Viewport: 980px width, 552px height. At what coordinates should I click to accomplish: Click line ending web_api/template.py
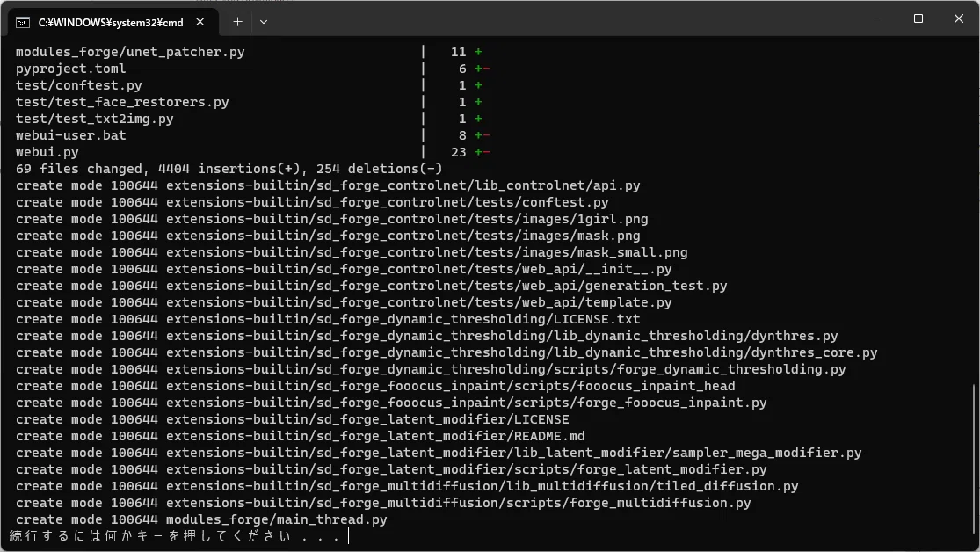click(x=344, y=302)
